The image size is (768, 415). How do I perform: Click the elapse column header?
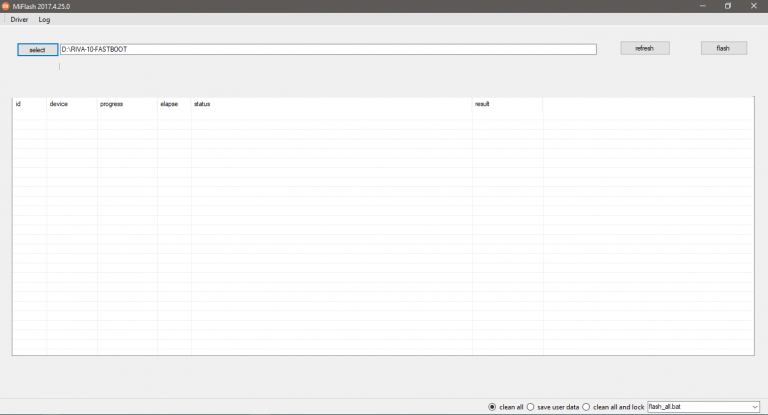(168, 104)
